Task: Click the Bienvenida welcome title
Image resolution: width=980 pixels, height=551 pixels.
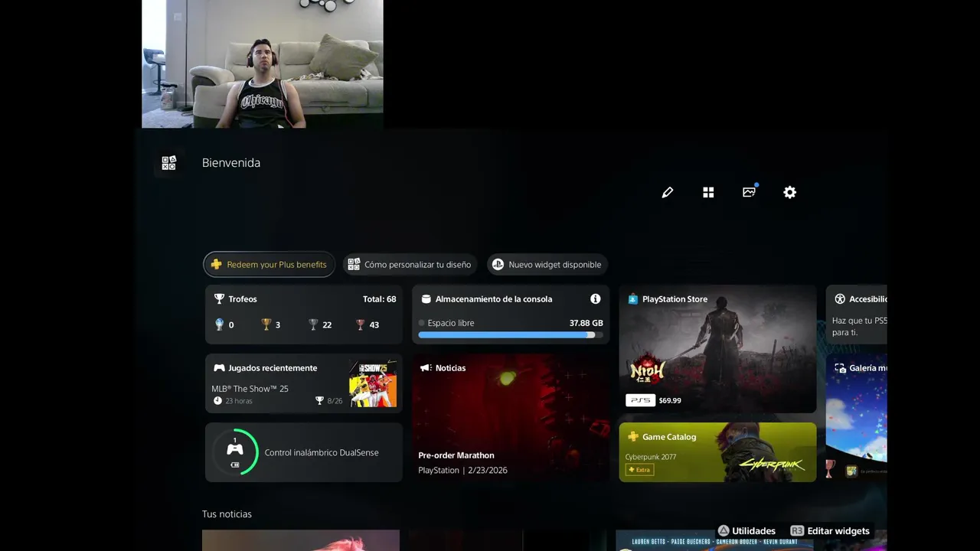Action: 231,163
